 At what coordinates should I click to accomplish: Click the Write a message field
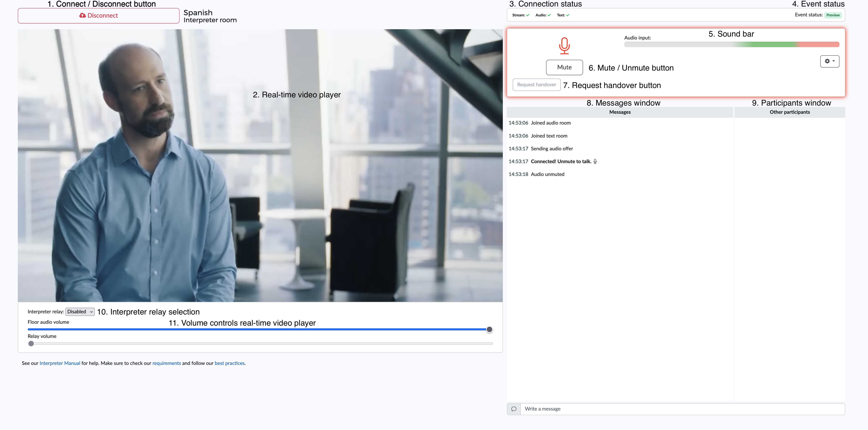coord(683,409)
